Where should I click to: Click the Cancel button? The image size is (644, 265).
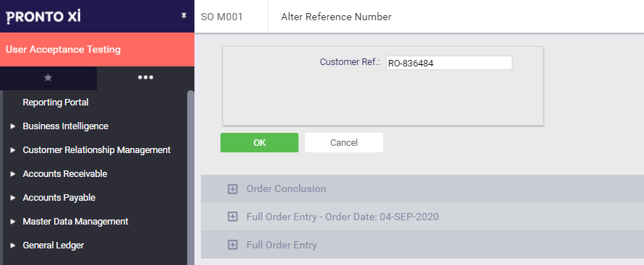[x=344, y=142]
